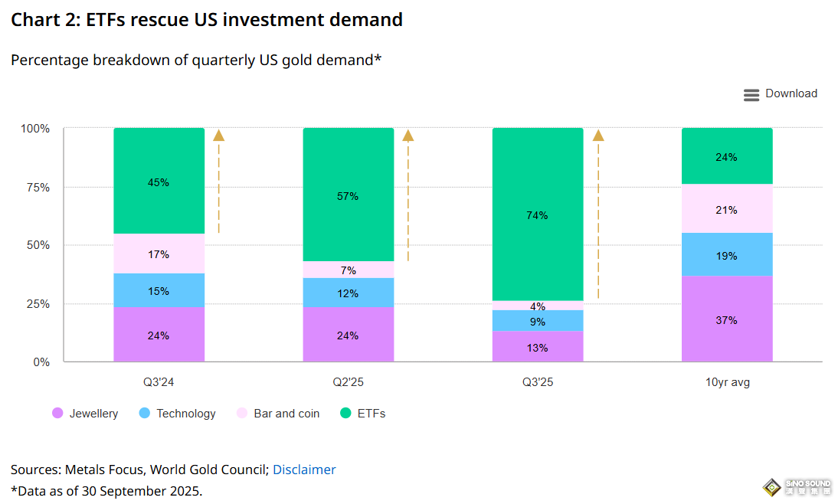
Task: Click the 10yr avg axis label
Action: point(727,382)
